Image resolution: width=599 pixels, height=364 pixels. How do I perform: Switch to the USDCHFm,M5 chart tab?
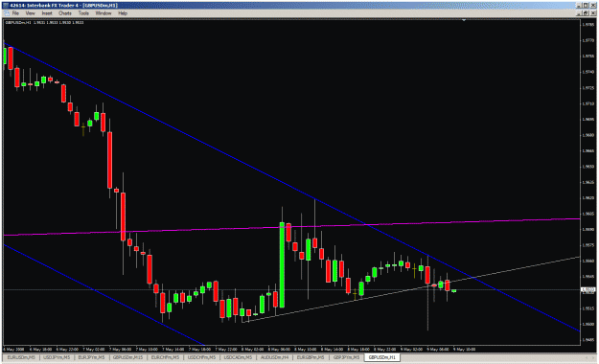point(200,357)
